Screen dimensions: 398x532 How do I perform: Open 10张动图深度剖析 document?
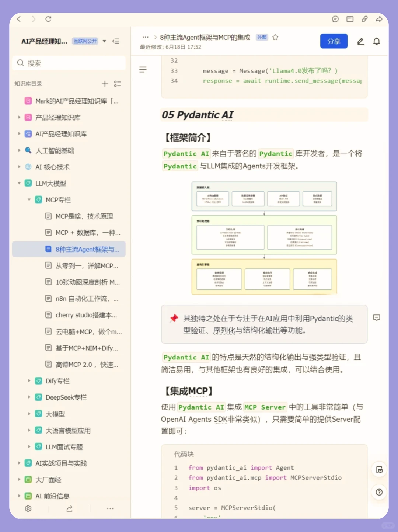point(69,282)
